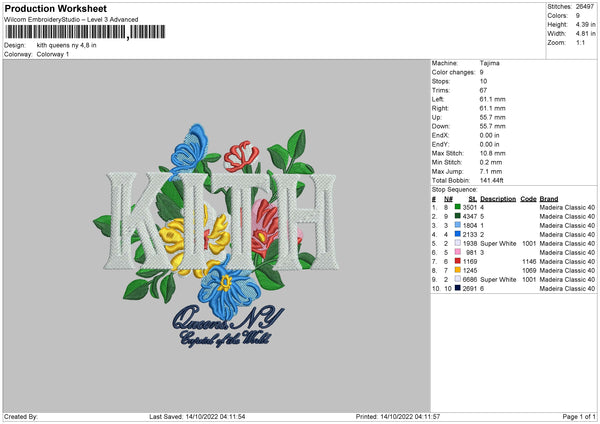Click code '1001' in stop row 5

(x=529, y=243)
